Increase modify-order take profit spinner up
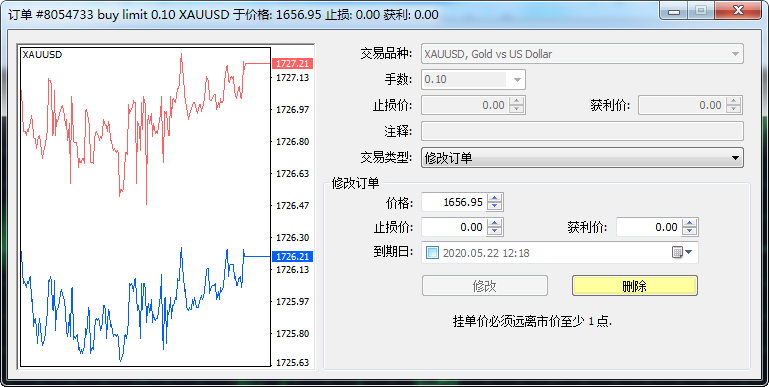Screen dimensions: 769x387 click(690, 223)
